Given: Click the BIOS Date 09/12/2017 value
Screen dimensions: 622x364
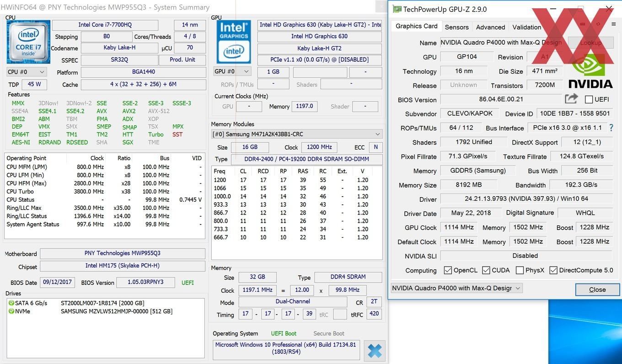Looking at the screenshot, I should click(x=57, y=282).
